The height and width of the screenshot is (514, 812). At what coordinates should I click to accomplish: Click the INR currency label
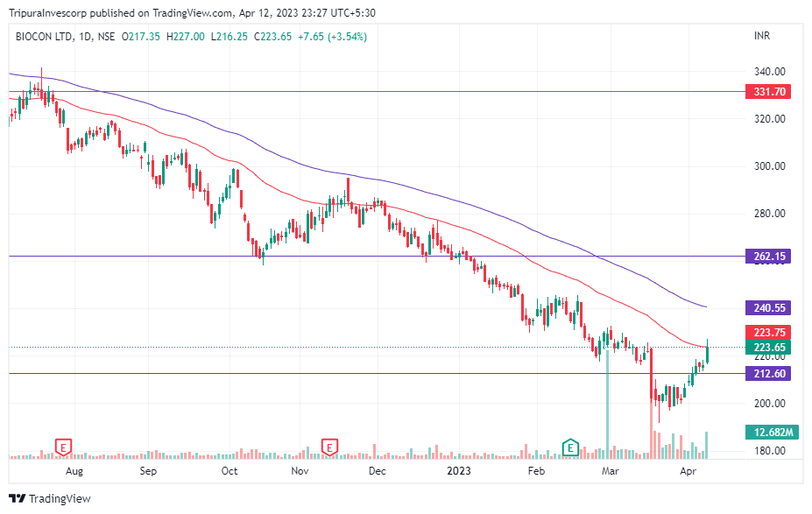pos(762,36)
